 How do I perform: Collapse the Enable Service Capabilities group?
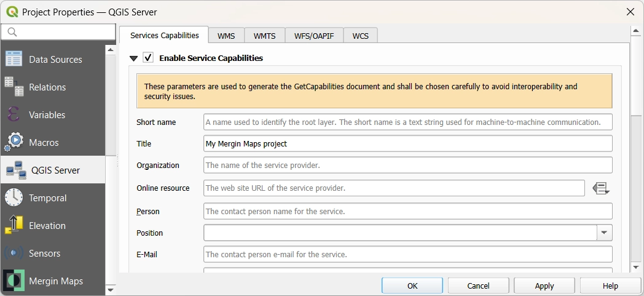[x=133, y=58]
